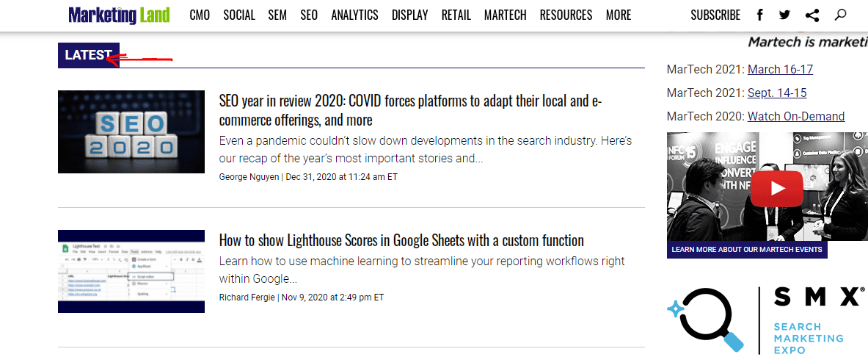Click the 'Dec 31, 2020 at 11:24 am ET' date
Viewport: 868px width, 357px height.
(x=342, y=177)
